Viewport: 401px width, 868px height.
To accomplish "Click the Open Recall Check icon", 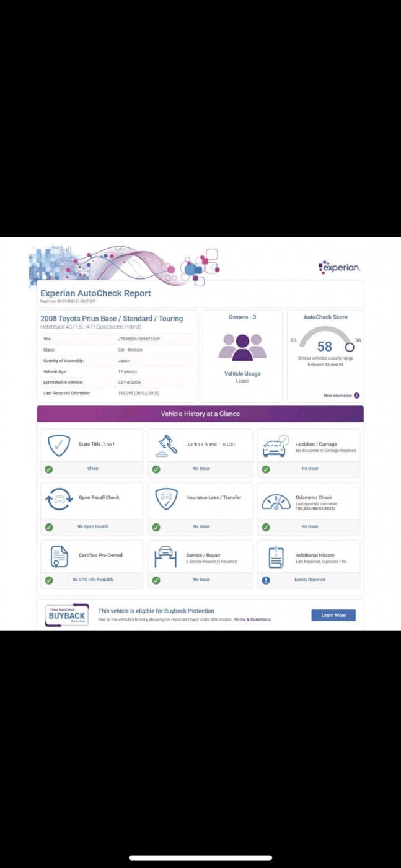I will point(59,499).
